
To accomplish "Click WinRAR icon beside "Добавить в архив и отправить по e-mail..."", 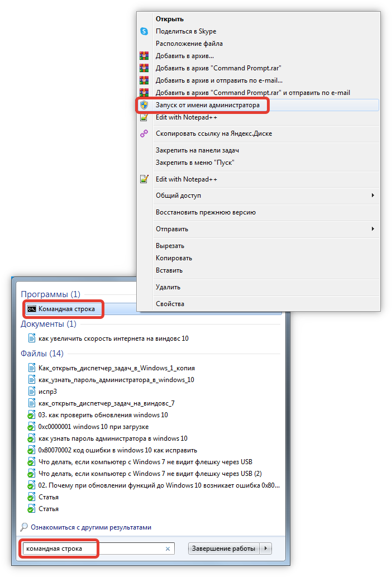I will pos(144,80).
